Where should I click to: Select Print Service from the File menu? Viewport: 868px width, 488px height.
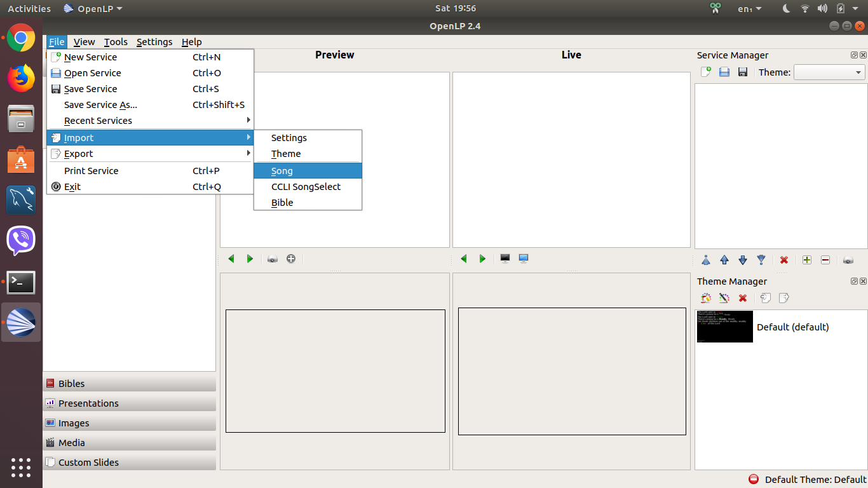[x=151, y=171]
